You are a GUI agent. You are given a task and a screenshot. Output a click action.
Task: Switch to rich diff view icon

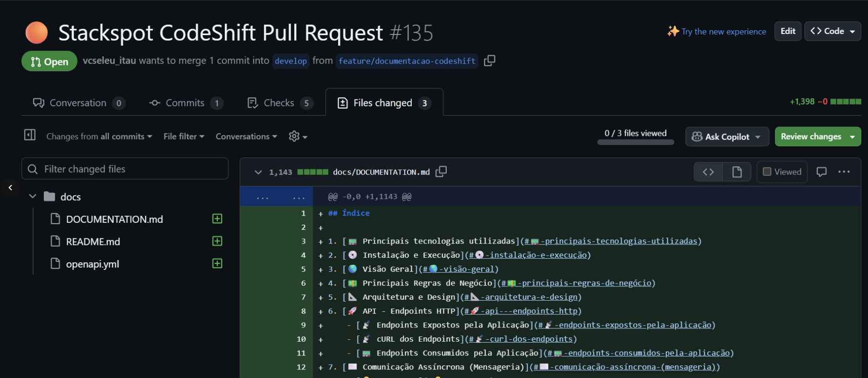pos(737,172)
